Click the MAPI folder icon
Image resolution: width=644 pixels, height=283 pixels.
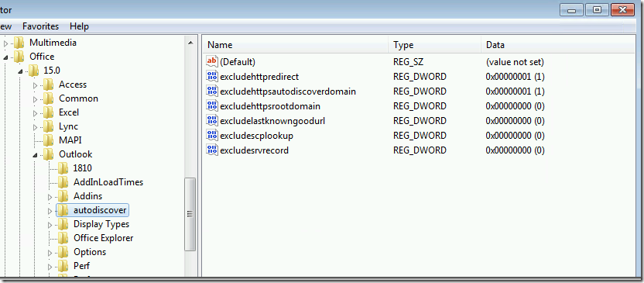[x=49, y=140]
